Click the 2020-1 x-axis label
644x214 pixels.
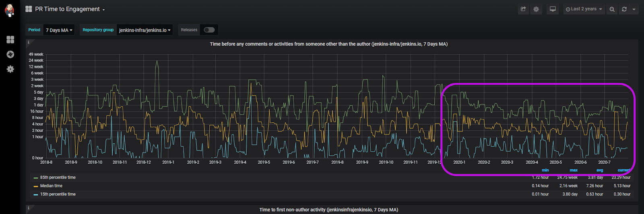tap(459, 162)
